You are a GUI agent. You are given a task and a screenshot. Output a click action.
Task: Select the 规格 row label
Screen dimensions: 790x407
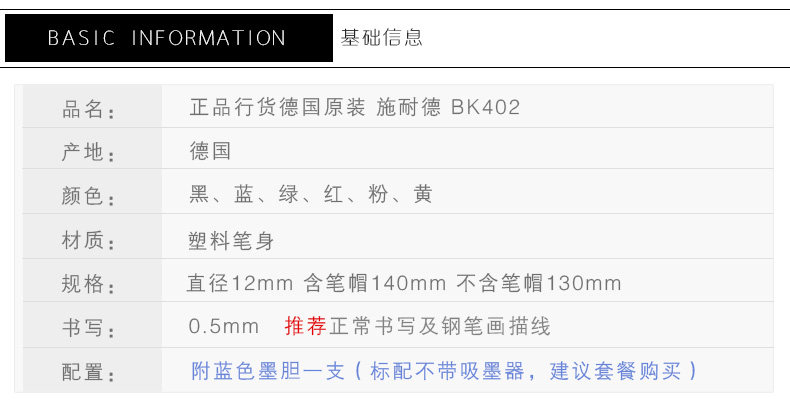(90, 285)
